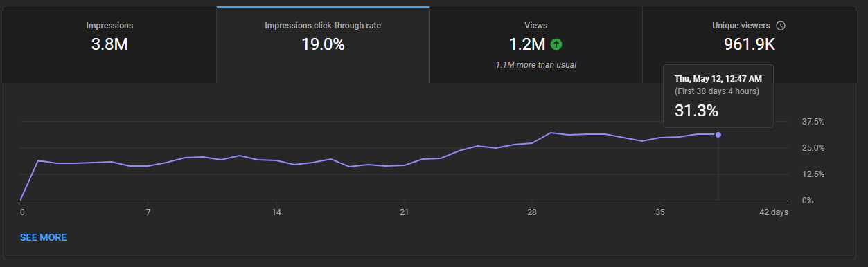This screenshot has width=868, height=267.
Task: Click the 12.5% y-axis label
Action: [813, 174]
